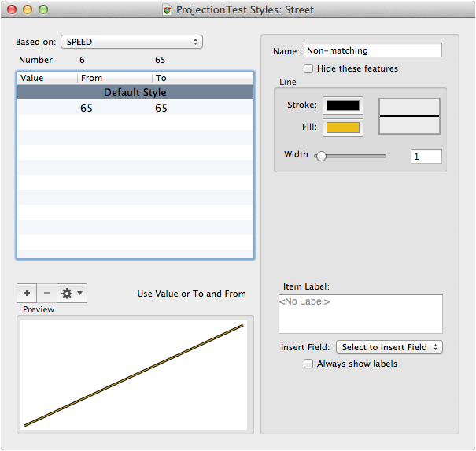Open the gear action menu
This screenshot has width=476, height=451.
[72, 293]
